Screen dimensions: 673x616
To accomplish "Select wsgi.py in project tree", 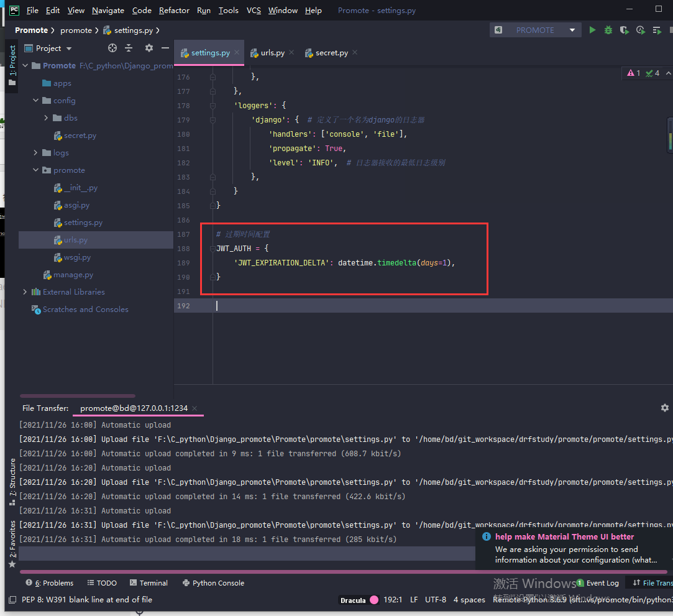I will [x=77, y=257].
